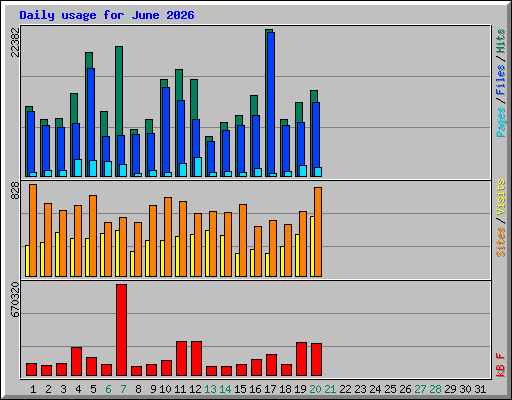512x400 pixels.
Task: Click day label 19 on x-axis
Action: tap(300, 389)
